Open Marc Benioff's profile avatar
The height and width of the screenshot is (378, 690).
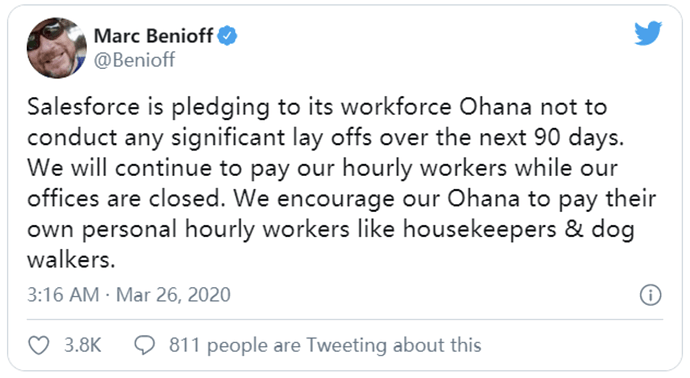pyautogui.click(x=57, y=48)
